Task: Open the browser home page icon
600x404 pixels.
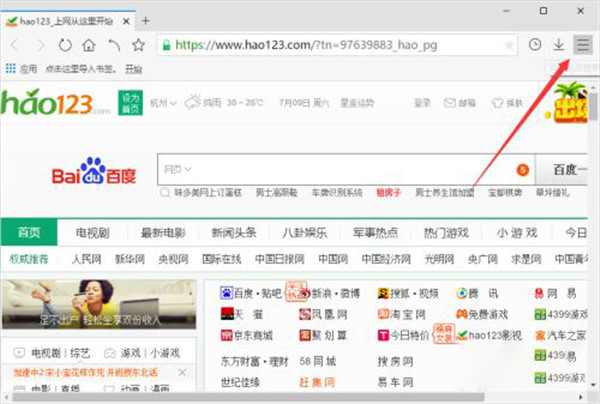Action: tap(89, 45)
